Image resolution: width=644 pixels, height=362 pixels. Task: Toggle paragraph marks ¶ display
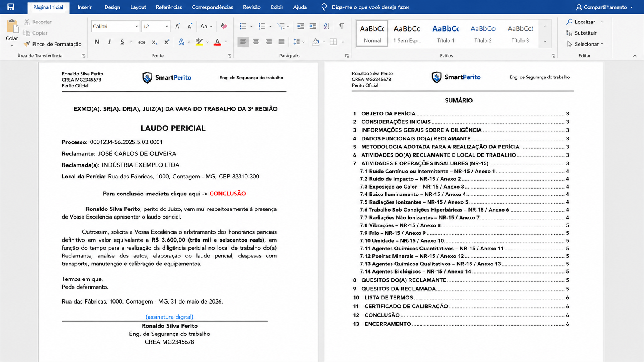click(341, 26)
